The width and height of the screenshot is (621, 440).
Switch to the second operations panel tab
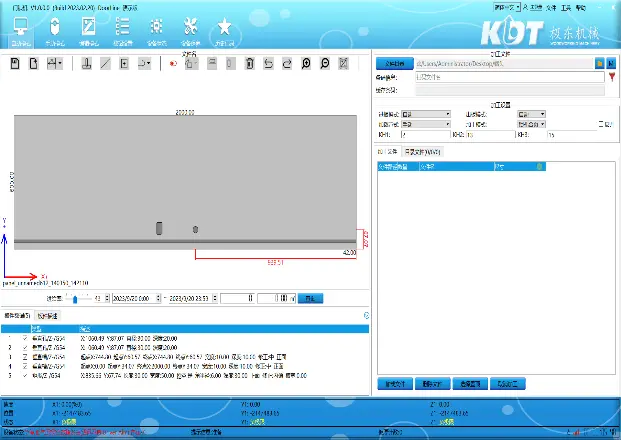pos(48,316)
